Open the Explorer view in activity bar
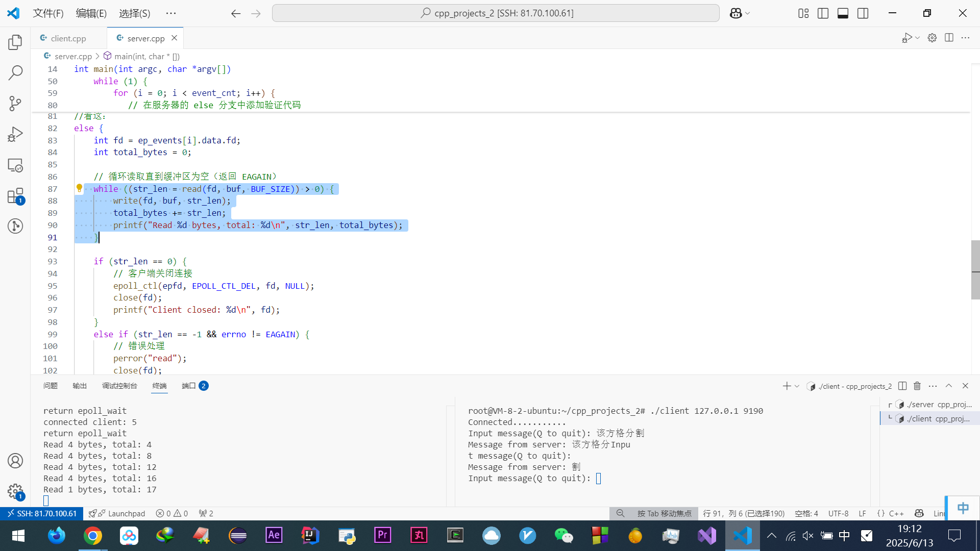 (x=15, y=42)
